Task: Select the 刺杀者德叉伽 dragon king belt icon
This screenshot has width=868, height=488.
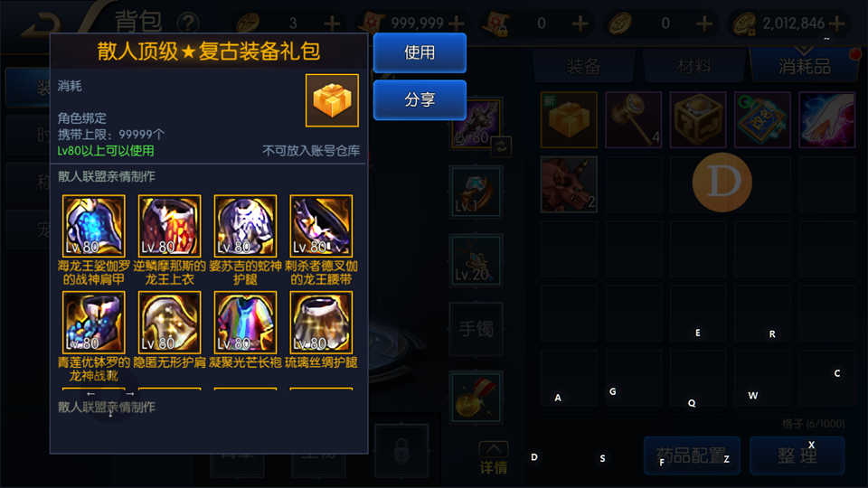Action: click(x=321, y=226)
